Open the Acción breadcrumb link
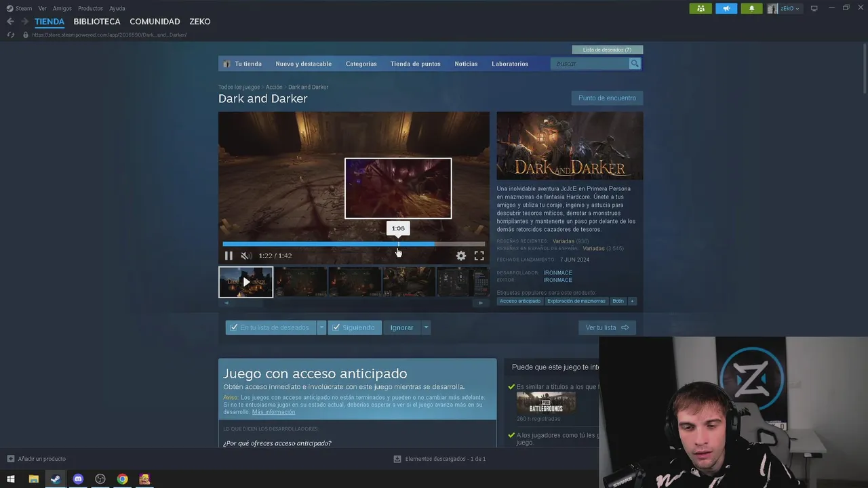The image size is (868, 488). (274, 87)
